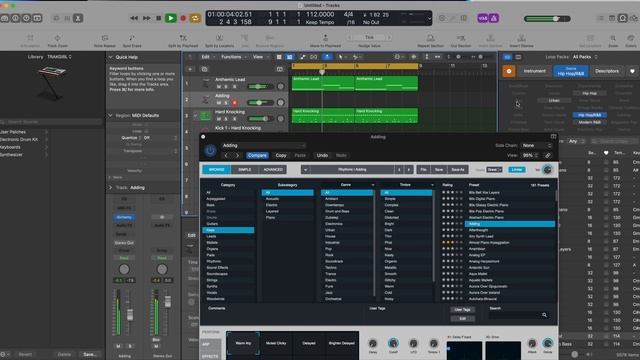Switch to the SIMPLE tab
Screen dimensions: 640x360
pyautogui.click(x=244, y=169)
